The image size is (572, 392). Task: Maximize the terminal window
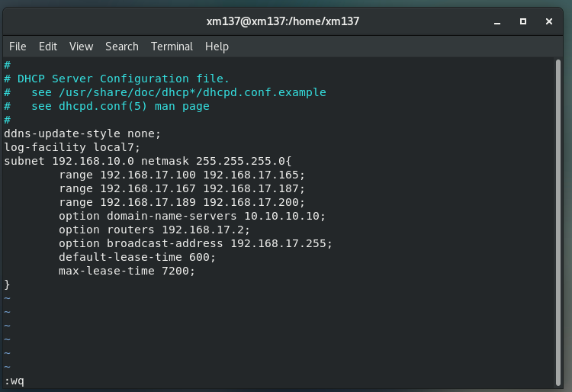523,21
